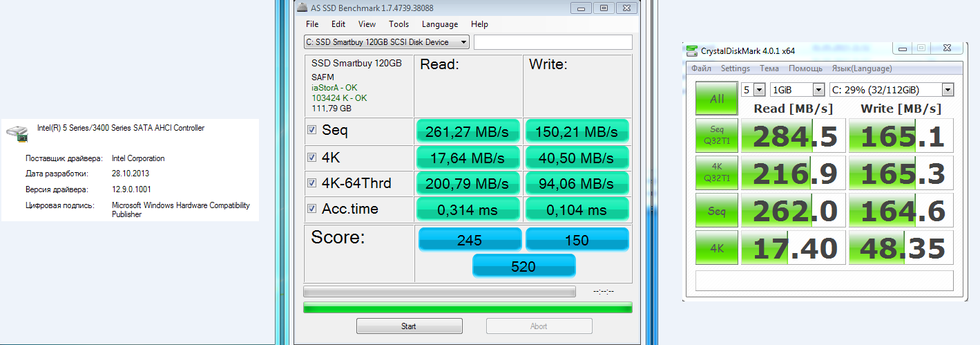Open the test count dropdown showing 5
This screenshot has height=345, width=980.
(x=753, y=90)
